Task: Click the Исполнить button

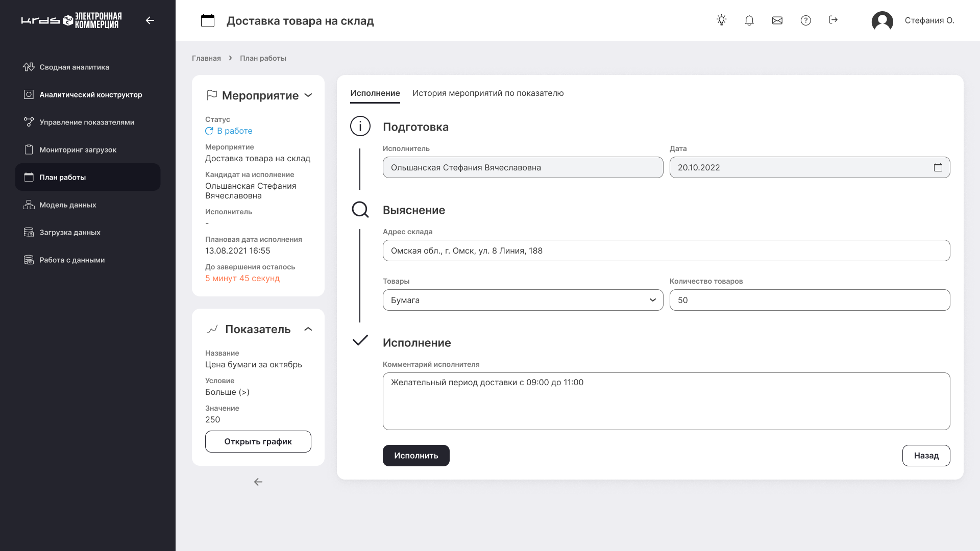Action: 416,455
